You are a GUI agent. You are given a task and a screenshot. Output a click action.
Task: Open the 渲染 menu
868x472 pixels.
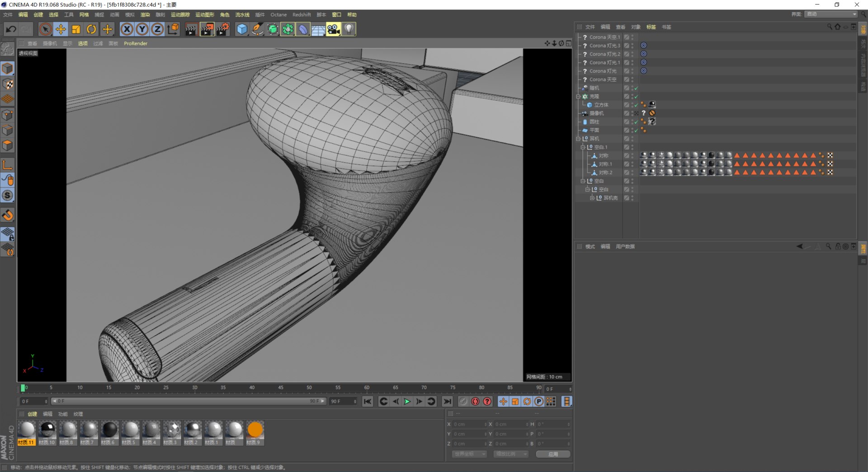pyautogui.click(x=145, y=15)
